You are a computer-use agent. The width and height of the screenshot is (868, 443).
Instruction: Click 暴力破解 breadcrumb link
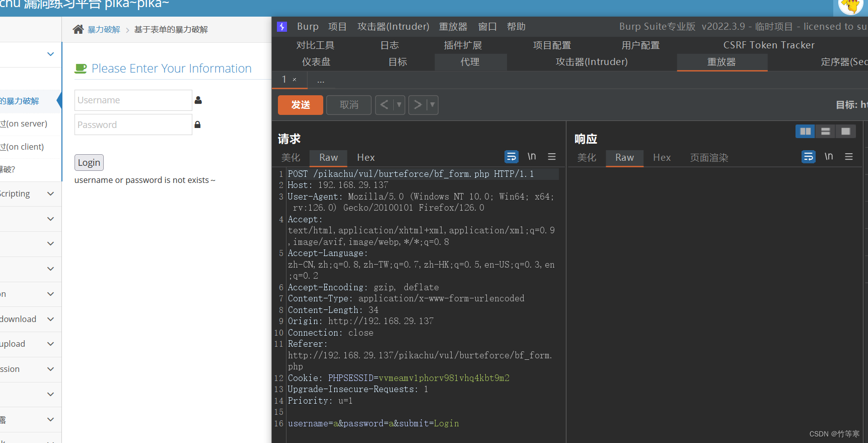104,30
